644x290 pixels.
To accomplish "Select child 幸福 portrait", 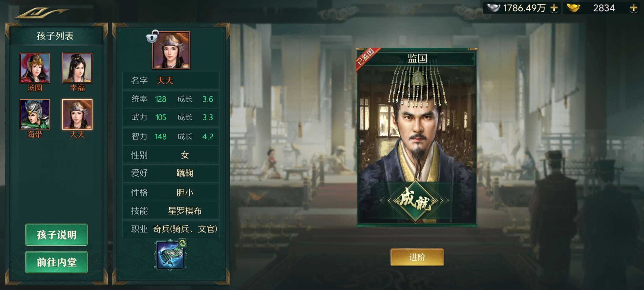I will point(77,68).
